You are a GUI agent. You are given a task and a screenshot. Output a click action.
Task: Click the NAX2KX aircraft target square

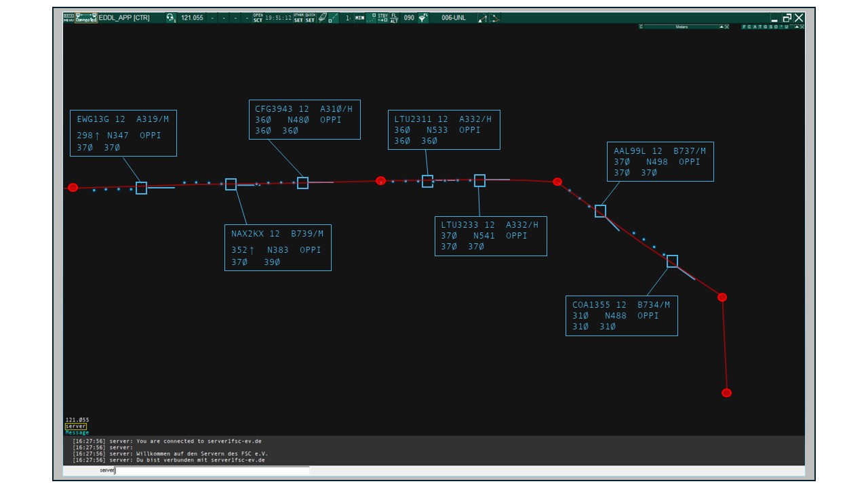[231, 184]
